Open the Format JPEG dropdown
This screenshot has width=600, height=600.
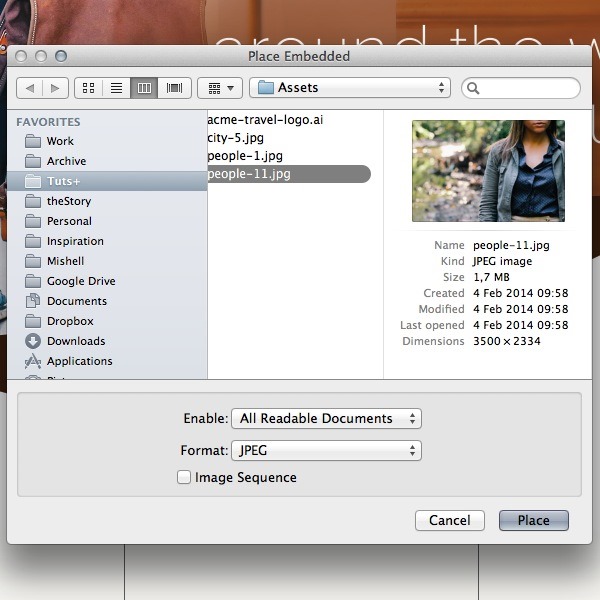[x=326, y=451]
